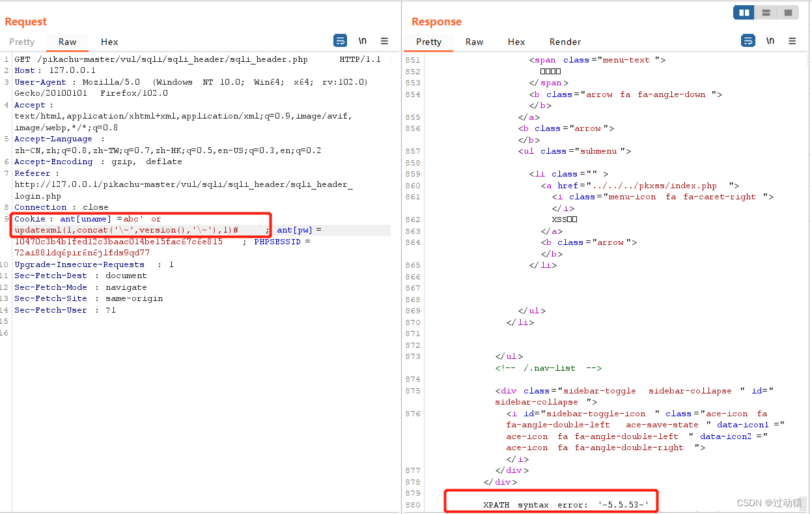Click the ul class submenu response line
This screenshot has width=812, height=514.
(575, 151)
